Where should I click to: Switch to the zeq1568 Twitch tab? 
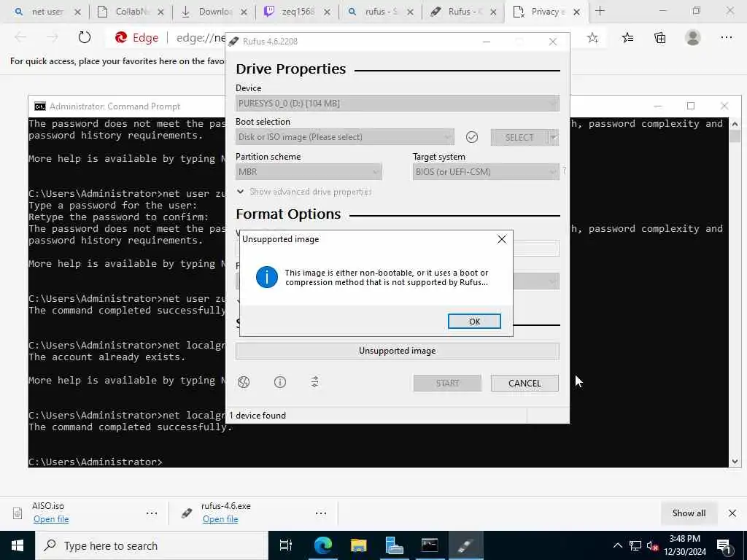click(x=297, y=12)
